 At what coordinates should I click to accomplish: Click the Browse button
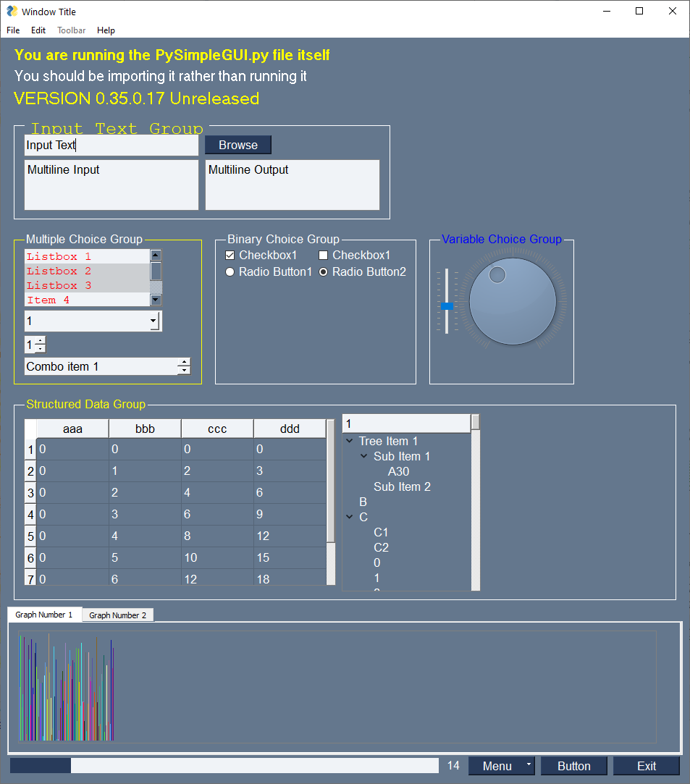[238, 145]
